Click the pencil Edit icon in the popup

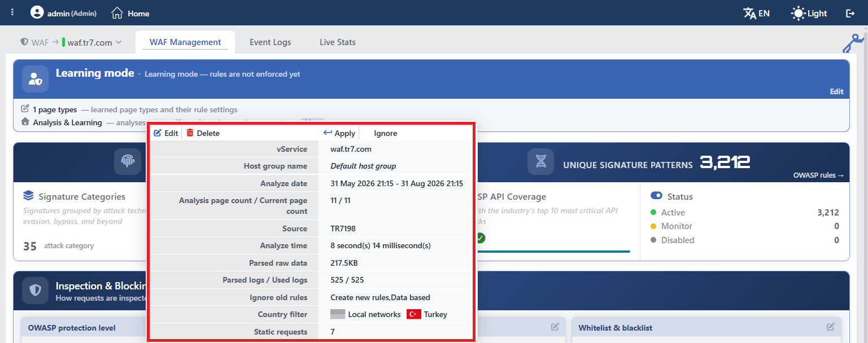coord(158,133)
